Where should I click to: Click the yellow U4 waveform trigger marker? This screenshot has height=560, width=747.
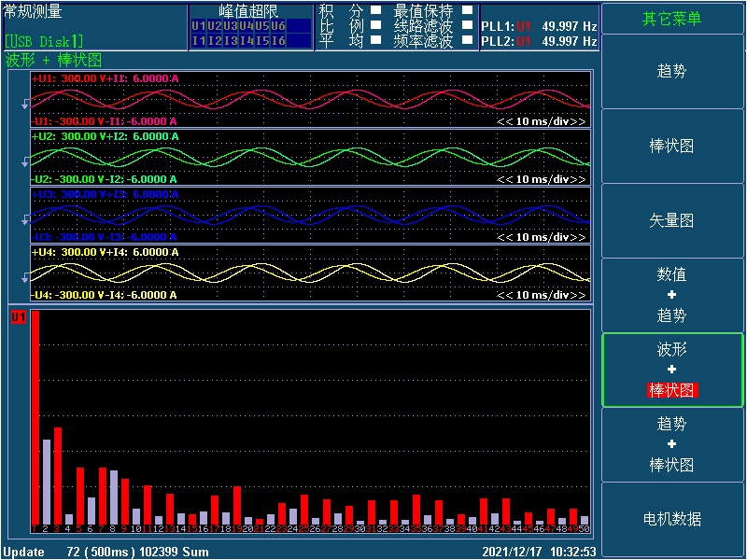(25, 278)
